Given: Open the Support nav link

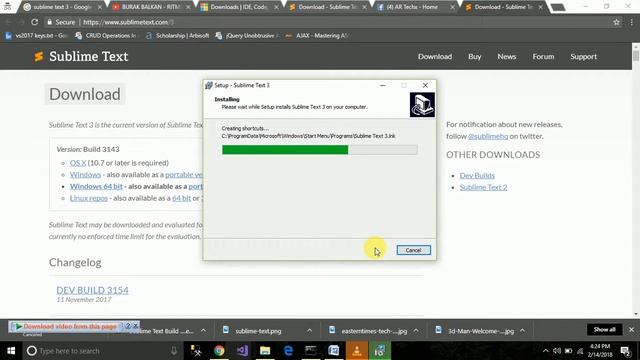Looking at the screenshot, I should pos(583,57).
